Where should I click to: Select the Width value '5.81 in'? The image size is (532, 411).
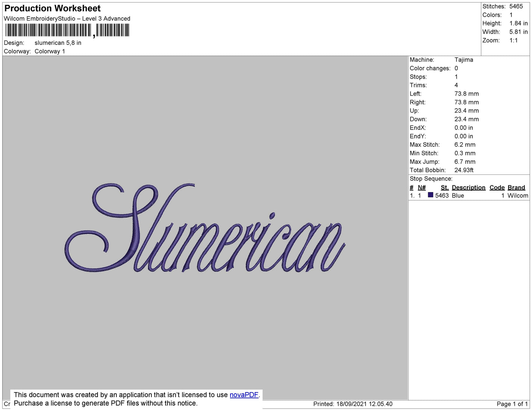click(518, 32)
